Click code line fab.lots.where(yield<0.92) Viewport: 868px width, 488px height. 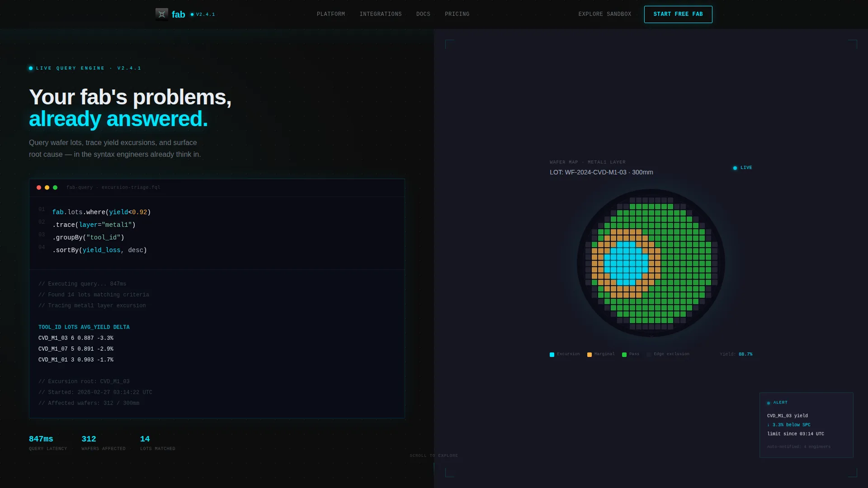[x=101, y=212]
